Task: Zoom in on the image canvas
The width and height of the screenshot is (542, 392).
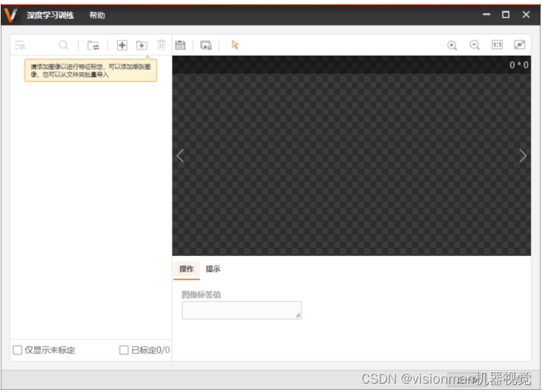Action: point(452,45)
